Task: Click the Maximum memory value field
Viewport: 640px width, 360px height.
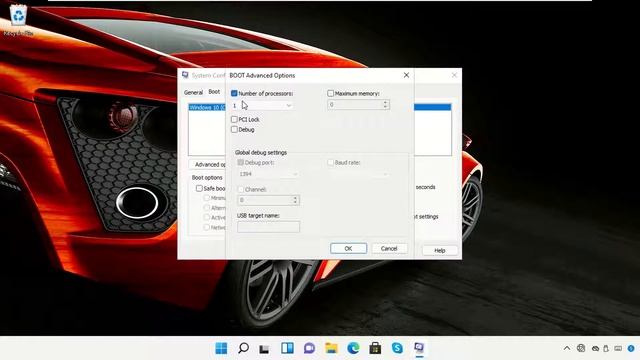Action: pyautogui.click(x=354, y=105)
